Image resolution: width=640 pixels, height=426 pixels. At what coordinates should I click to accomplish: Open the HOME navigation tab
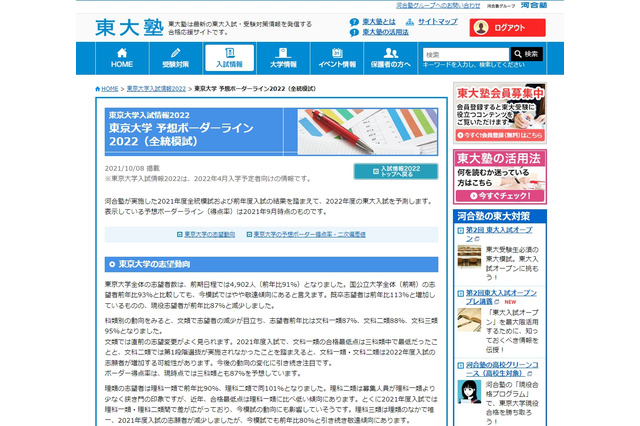[122, 58]
